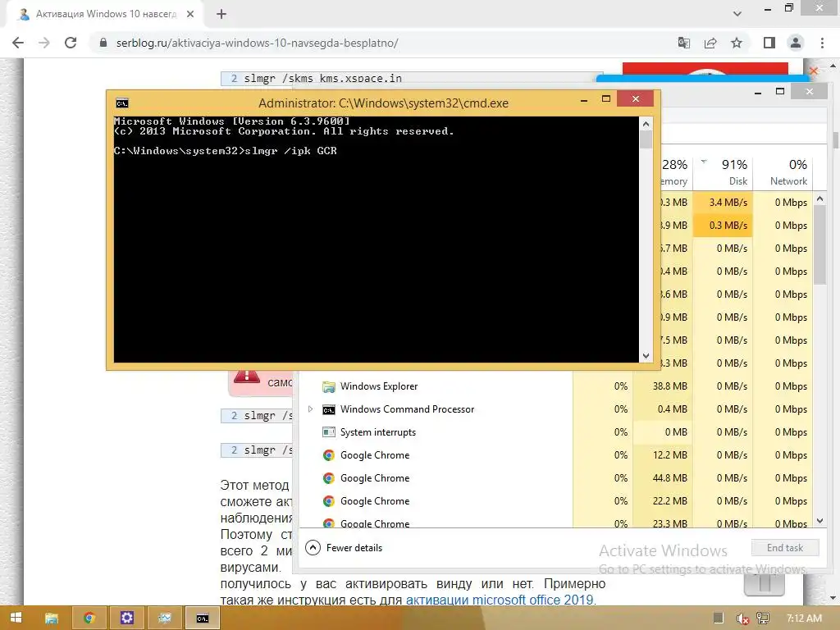Click the address bar URL
The width and height of the screenshot is (840, 630).
coord(257,43)
